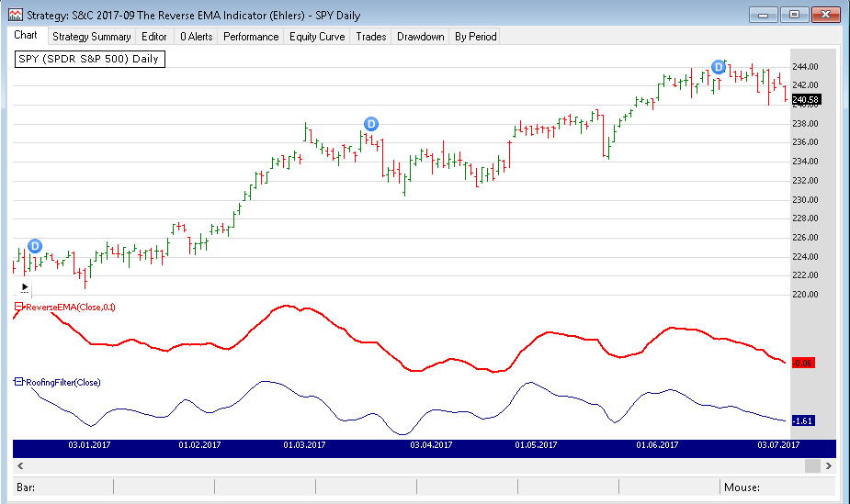Open the Editor tab
The image size is (850, 504).
coord(154,37)
